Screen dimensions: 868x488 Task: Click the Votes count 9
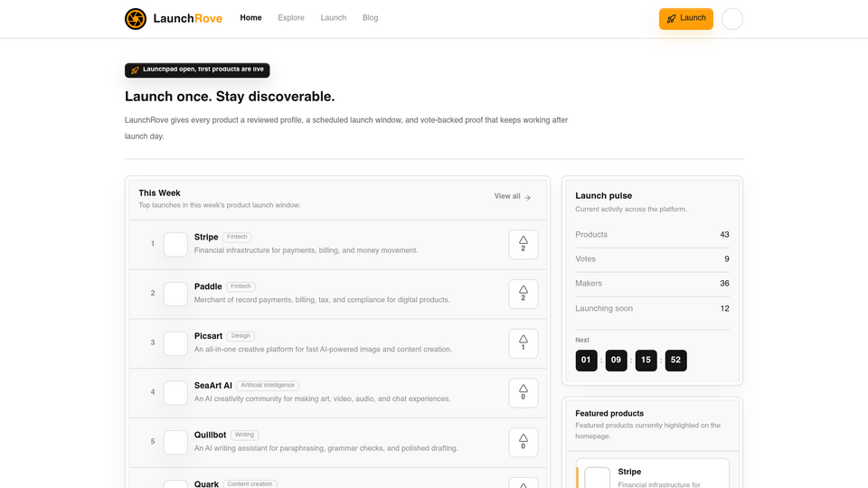727,259
